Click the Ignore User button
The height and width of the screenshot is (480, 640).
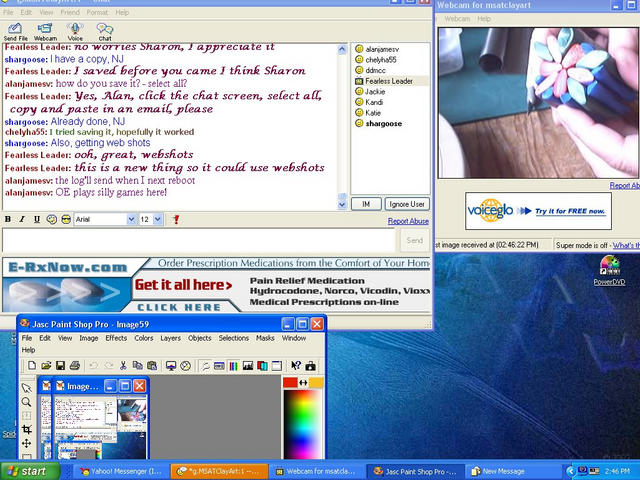[407, 204]
